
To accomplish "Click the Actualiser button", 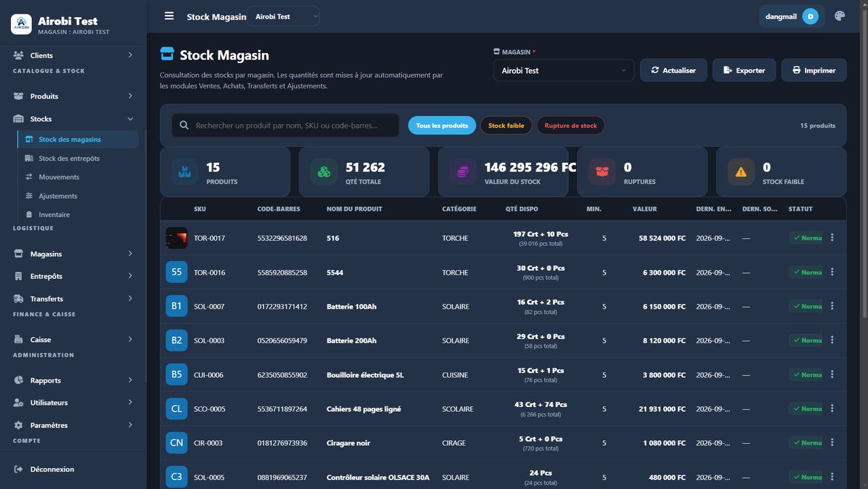I will tap(673, 71).
